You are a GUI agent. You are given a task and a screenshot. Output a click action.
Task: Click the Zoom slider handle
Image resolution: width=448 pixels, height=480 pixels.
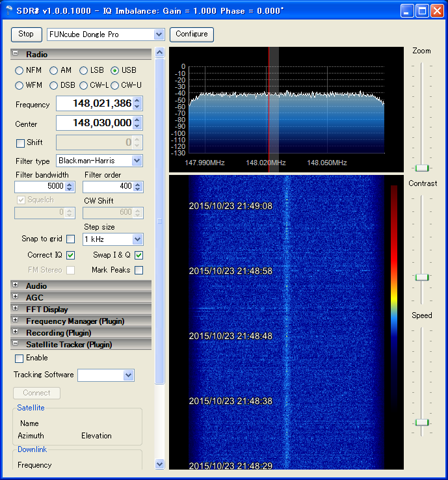(x=422, y=168)
